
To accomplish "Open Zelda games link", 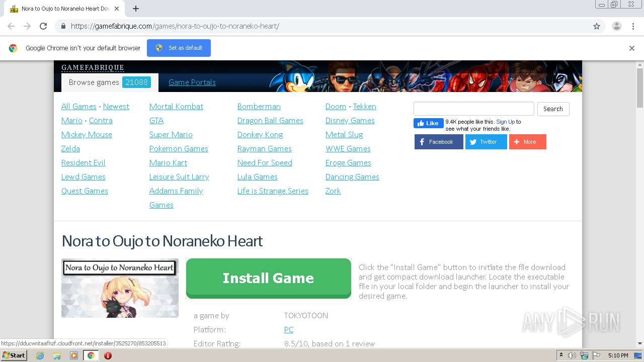I will (70, 149).
